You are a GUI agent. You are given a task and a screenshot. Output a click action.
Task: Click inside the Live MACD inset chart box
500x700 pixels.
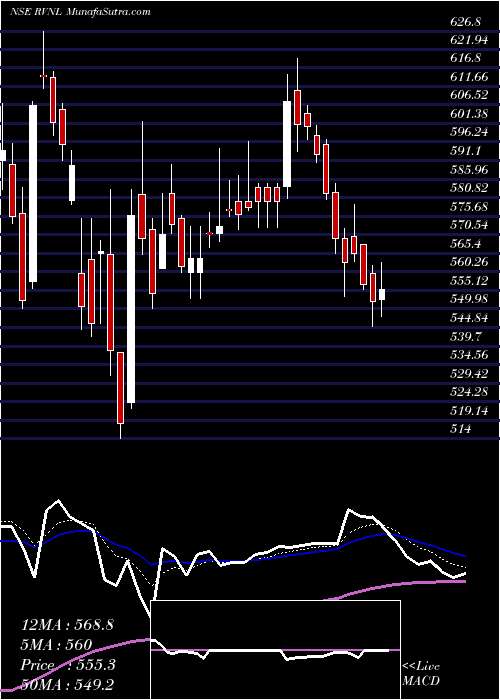click(276, 650)
